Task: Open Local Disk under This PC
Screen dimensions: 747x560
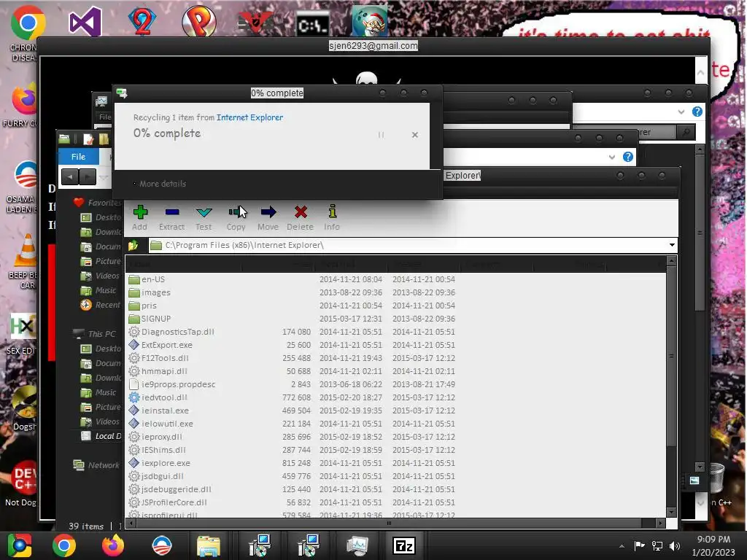Action: pyautogui.click(x=101, y=436)
